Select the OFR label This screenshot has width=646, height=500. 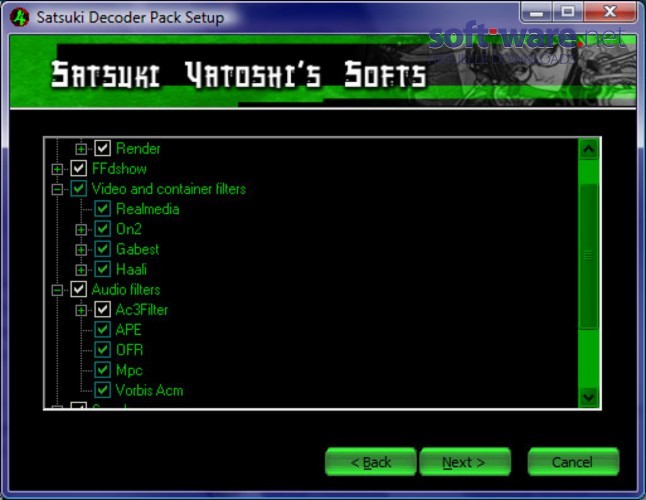coord(129,350)
